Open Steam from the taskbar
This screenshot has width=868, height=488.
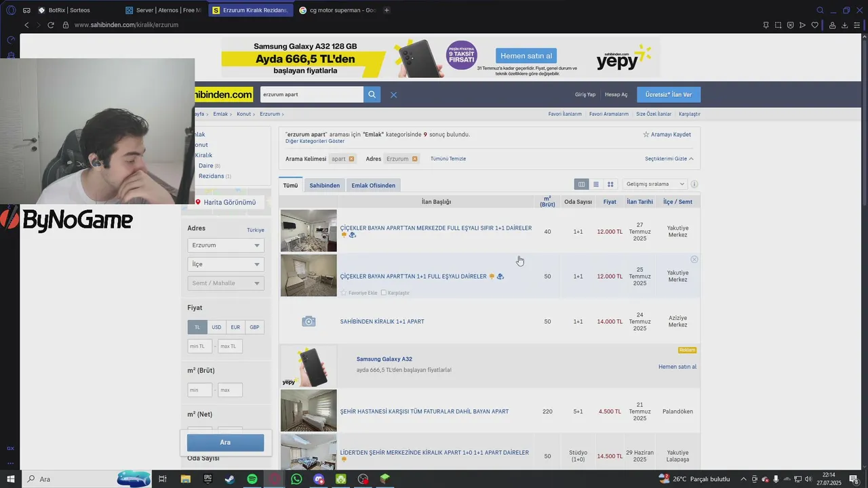click(x=230, y=479)
